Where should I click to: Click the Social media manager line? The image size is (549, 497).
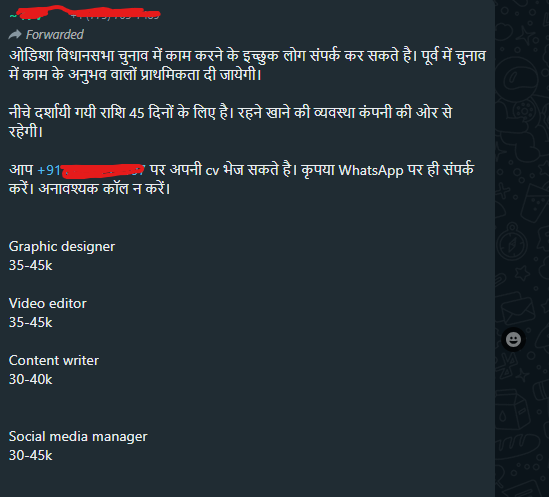(78, 436)
